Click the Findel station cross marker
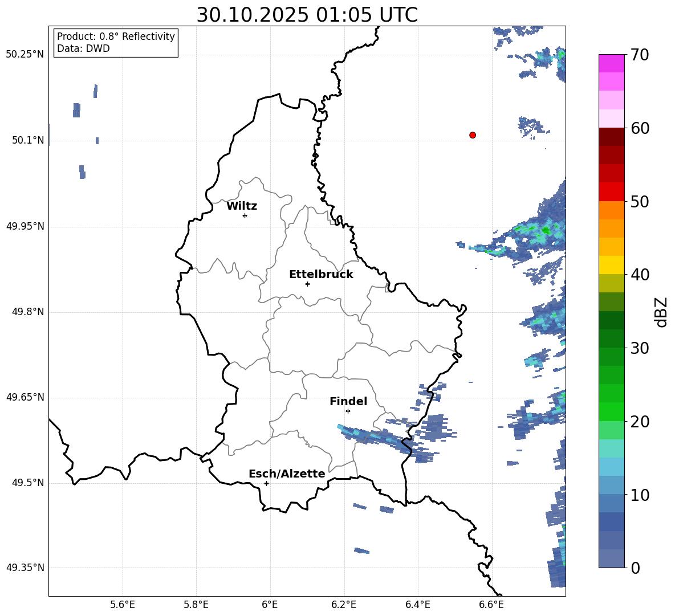675x616 pixels. pyautogui.click(x=348, y=411)
